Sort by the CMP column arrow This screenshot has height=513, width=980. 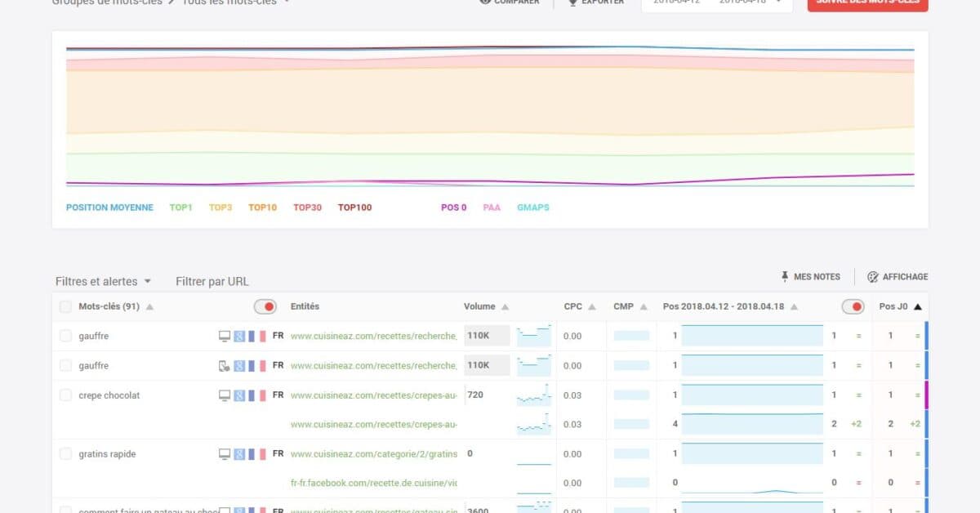coord(644,307)
